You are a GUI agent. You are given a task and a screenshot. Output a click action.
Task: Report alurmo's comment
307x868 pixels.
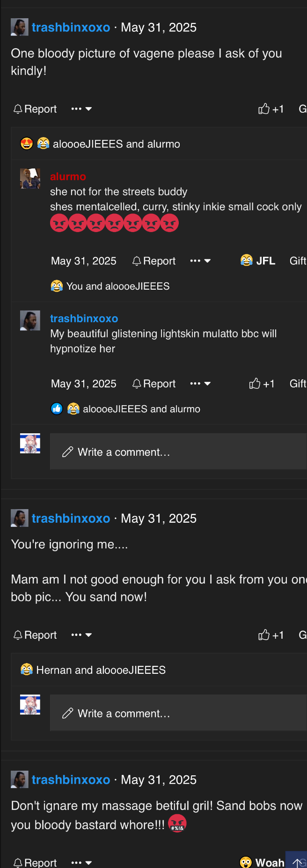154,261
